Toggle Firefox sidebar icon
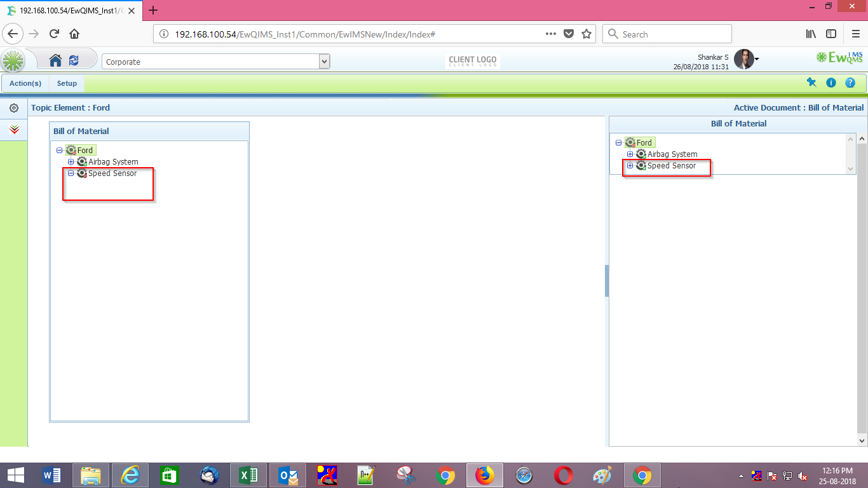This screenshot has width=868, height=488. 831,34
